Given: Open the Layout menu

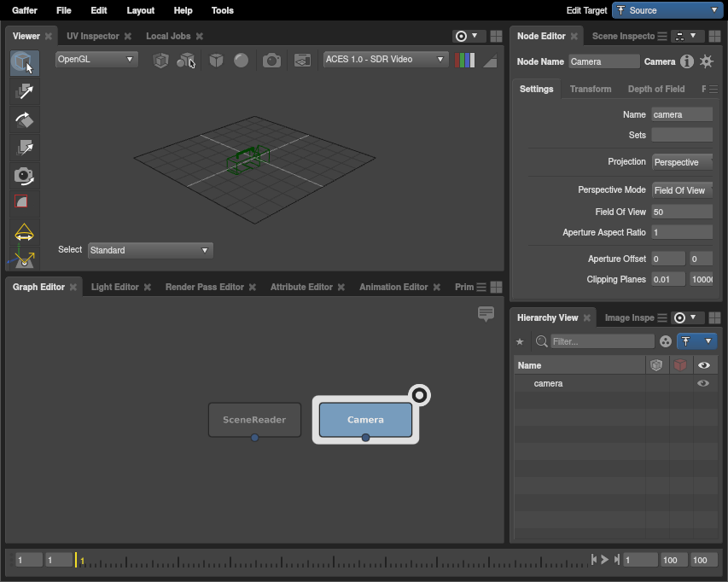Looking at the screenshot, I should tap(140, 10).
